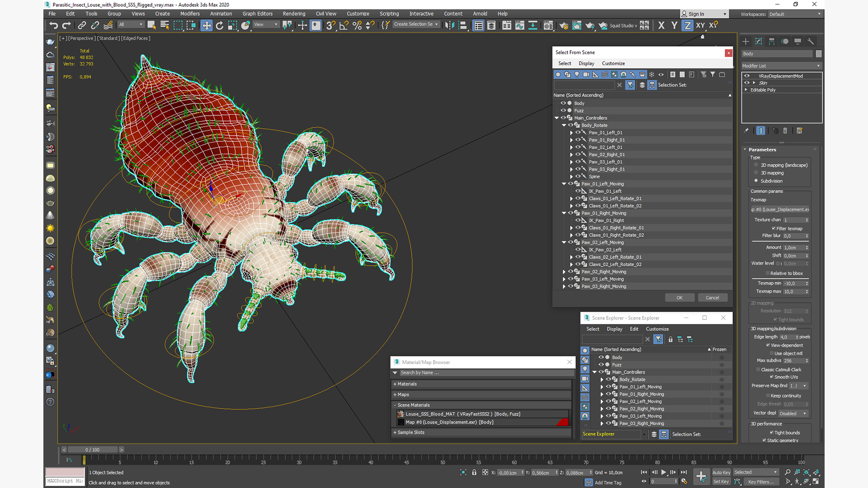
Task: Open Edit menu in Scene Explorer
Action: 634,329
